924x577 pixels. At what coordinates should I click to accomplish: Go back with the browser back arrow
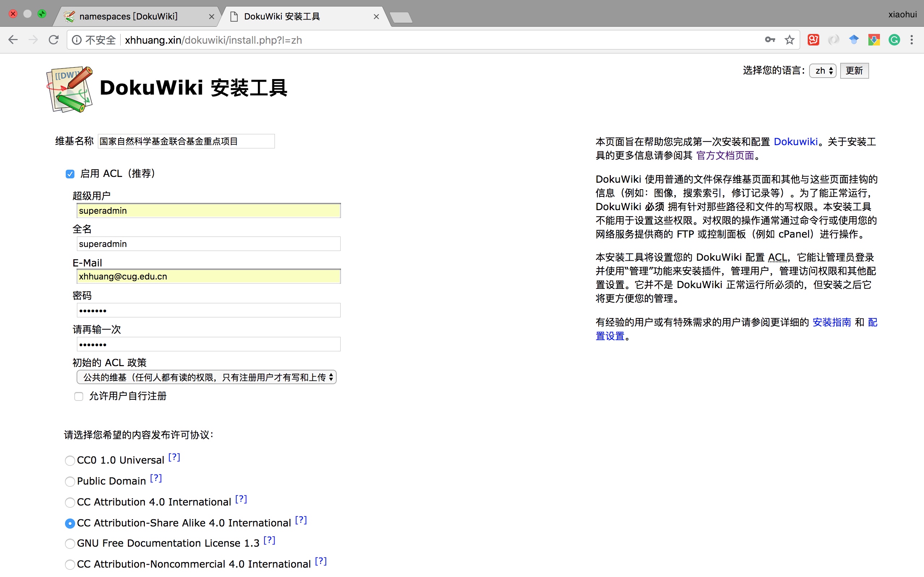click(x=13, y=40)
